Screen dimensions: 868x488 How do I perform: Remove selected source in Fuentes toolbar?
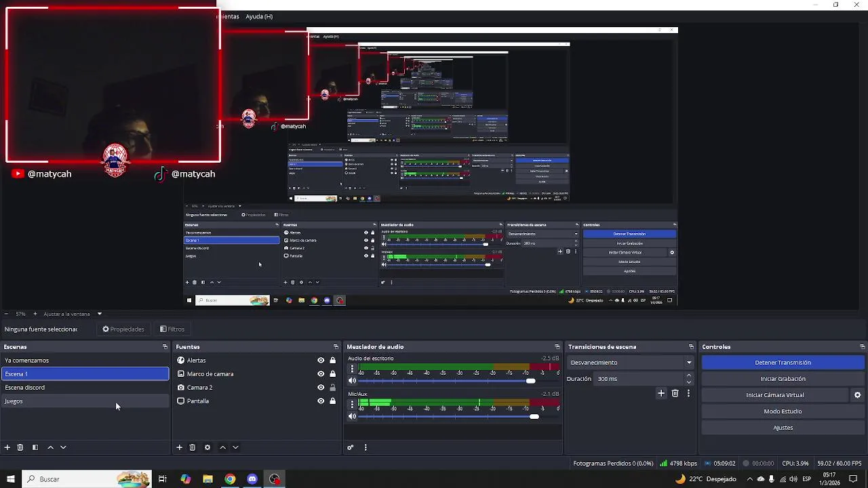click(193, 447)
